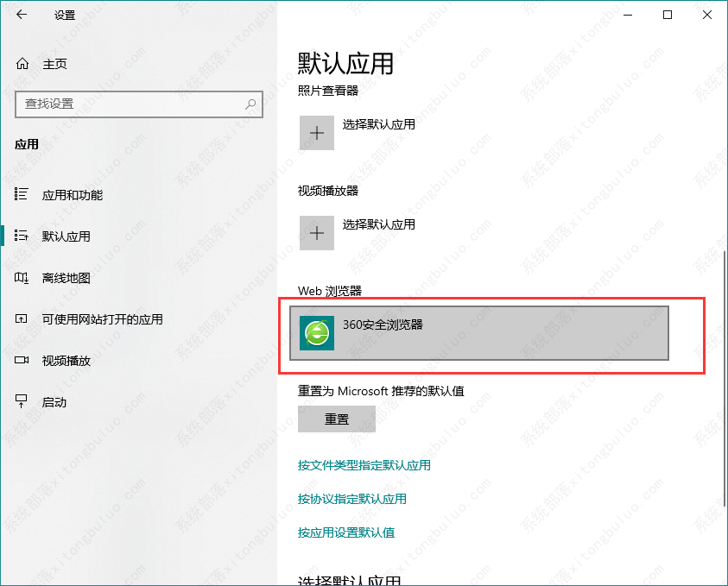Click the 视频播放 camera icon
The width and height of the screenshot is (728, 586).
(22, 361)
